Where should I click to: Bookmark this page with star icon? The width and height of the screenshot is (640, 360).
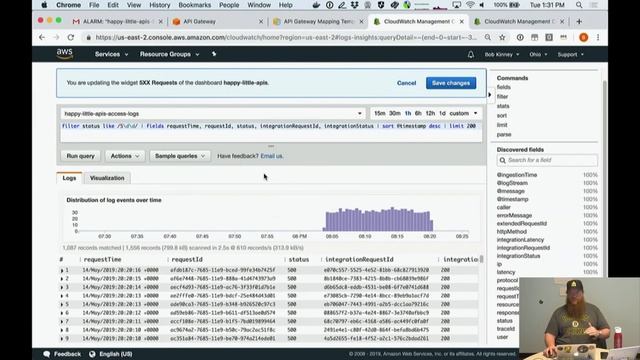(x=502, y=37)
